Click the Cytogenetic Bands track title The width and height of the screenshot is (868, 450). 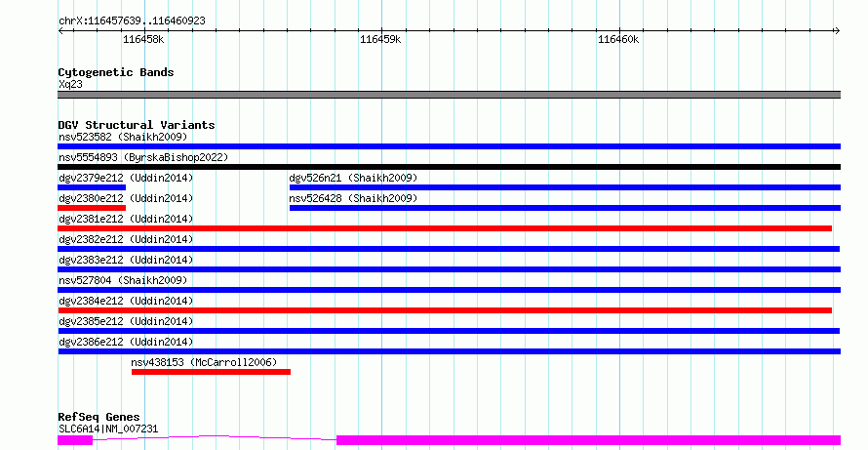(116, 72)
